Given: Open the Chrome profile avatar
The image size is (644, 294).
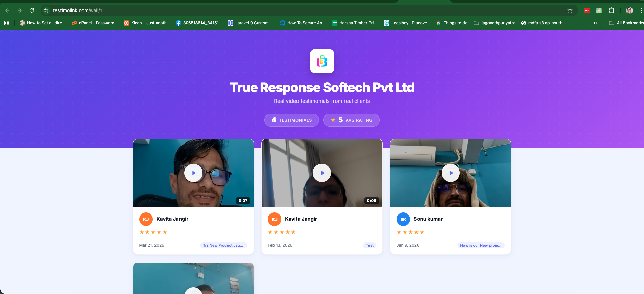Looking at the screenshot, I should coord(629,10).
